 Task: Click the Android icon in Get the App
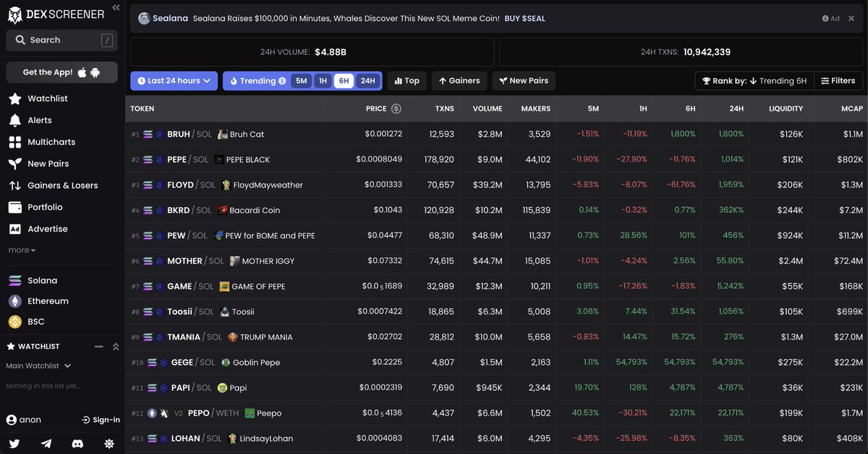(95, 72)
